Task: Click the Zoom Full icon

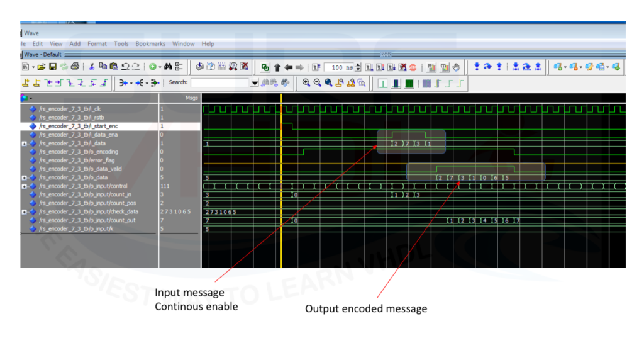Action: [328, 83]
